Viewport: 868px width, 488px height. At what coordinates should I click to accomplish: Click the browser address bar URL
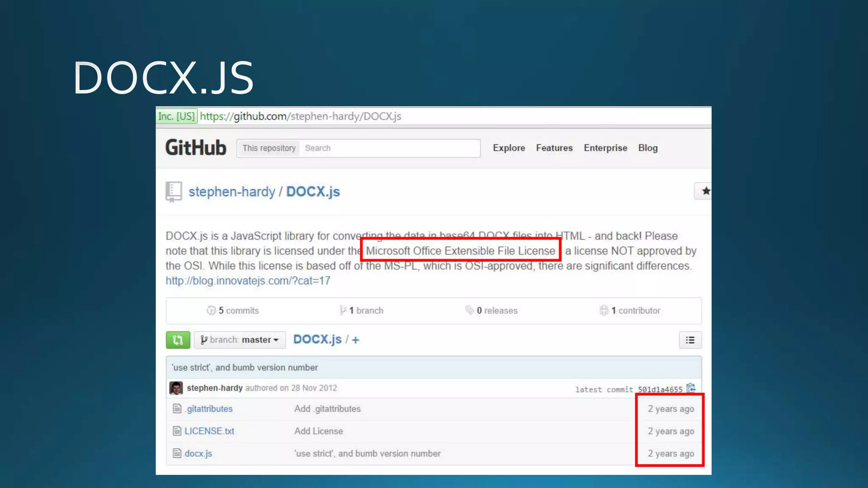(300, 116)
